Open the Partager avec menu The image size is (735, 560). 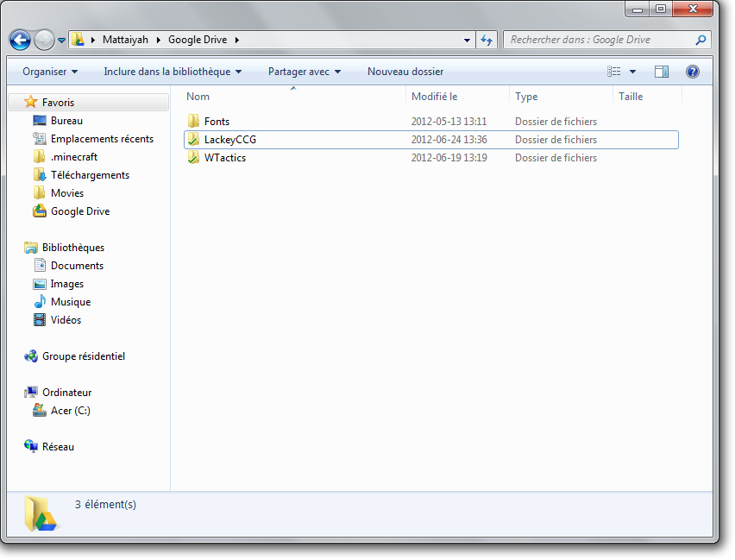pos(305,72)
